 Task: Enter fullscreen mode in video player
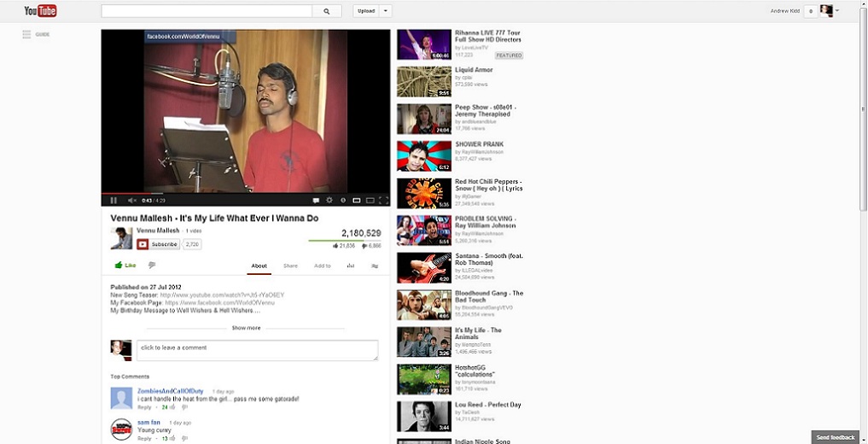coord(383,201)
